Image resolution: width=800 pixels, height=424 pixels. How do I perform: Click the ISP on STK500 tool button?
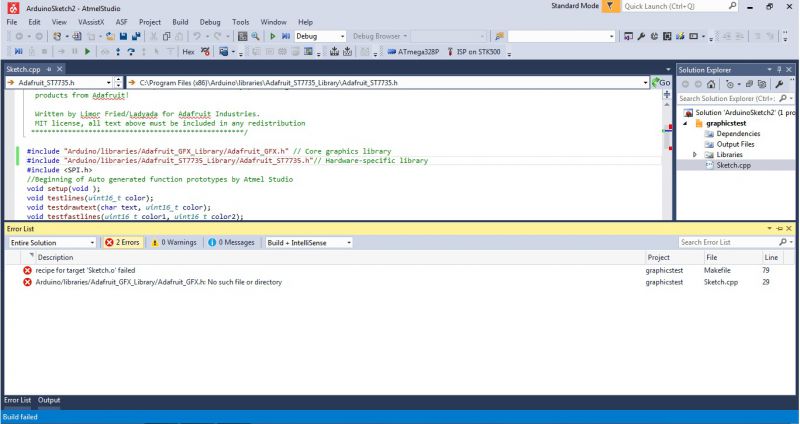click(x=473, y=52)
